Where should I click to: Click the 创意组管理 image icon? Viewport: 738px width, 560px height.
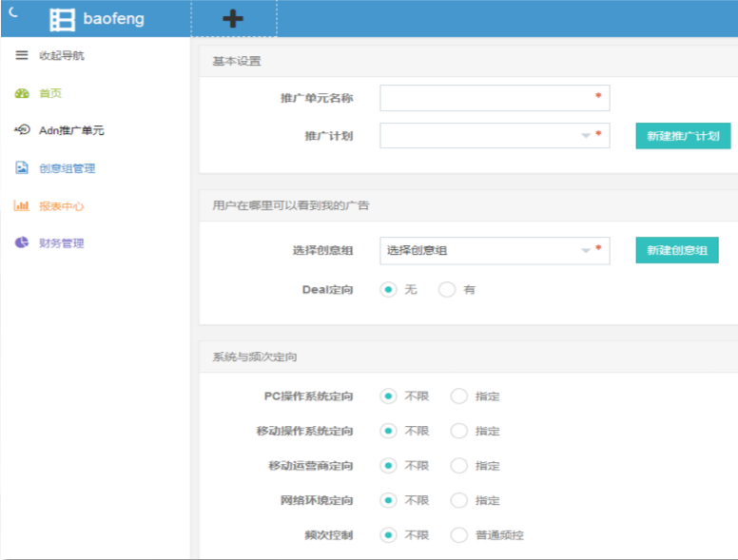(22, 168)
